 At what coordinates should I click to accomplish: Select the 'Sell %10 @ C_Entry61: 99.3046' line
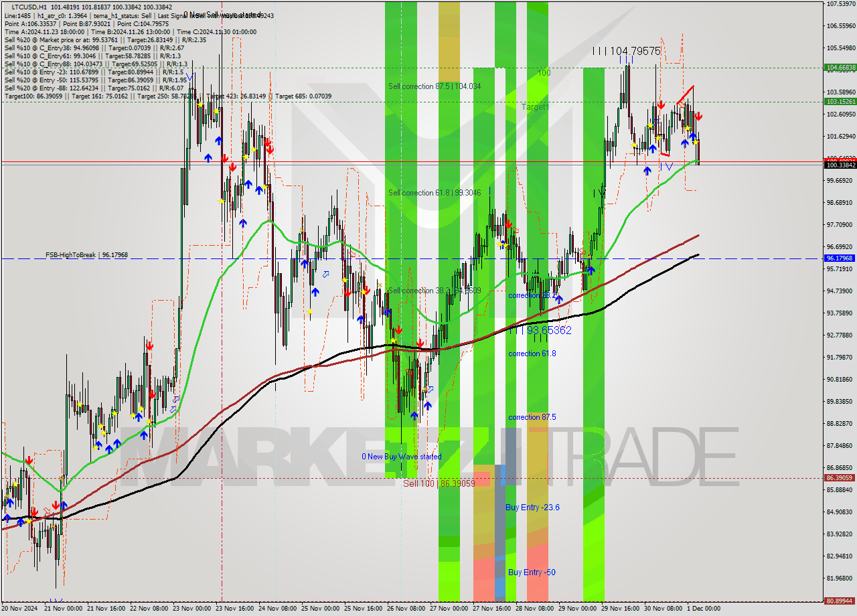pyautogui.click(x=94, y=56)
